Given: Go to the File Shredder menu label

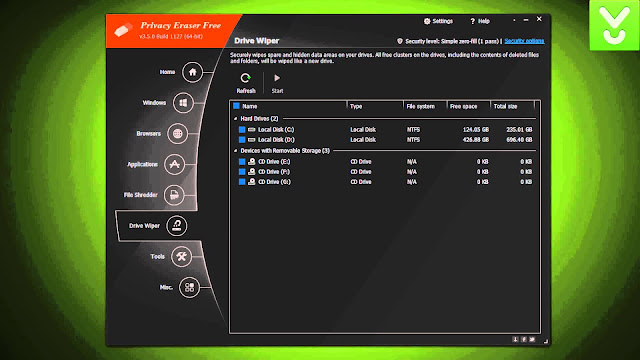Looking at the screenshot, I should (140, 195).
